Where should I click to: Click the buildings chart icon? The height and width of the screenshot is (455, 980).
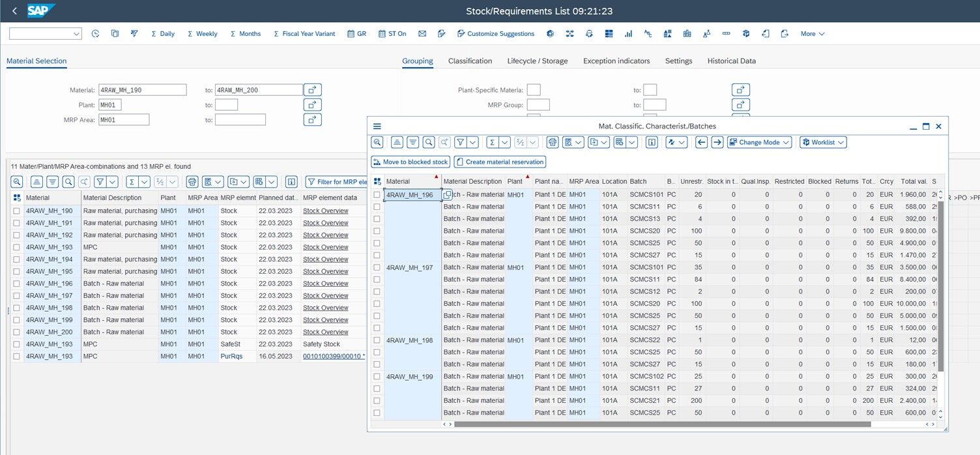point(687,34)
